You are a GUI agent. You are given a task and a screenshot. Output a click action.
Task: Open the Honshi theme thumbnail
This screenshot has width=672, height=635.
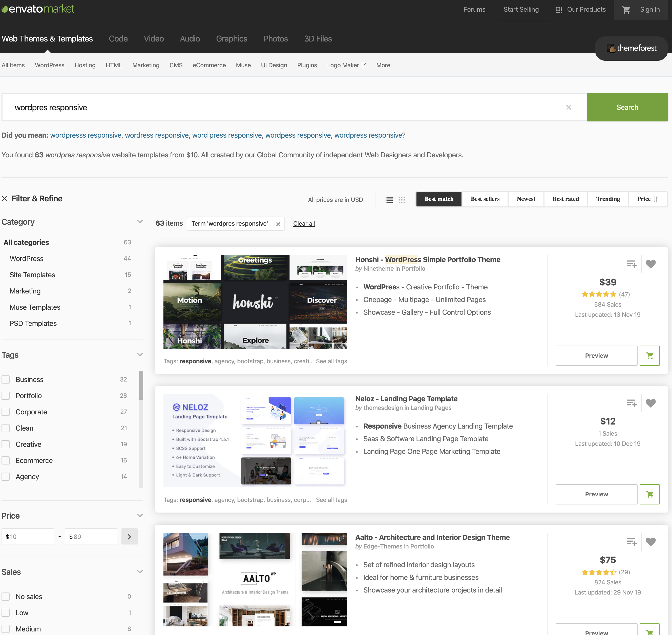[x=255, y=302]
